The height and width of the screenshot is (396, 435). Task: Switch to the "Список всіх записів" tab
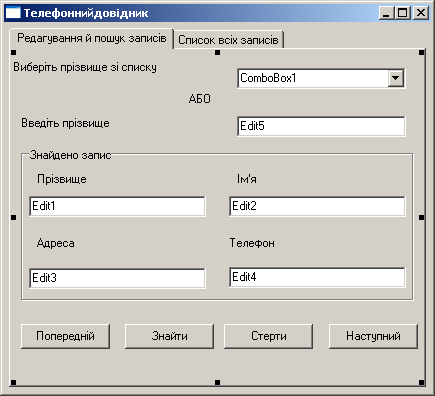tap(228, 40)
